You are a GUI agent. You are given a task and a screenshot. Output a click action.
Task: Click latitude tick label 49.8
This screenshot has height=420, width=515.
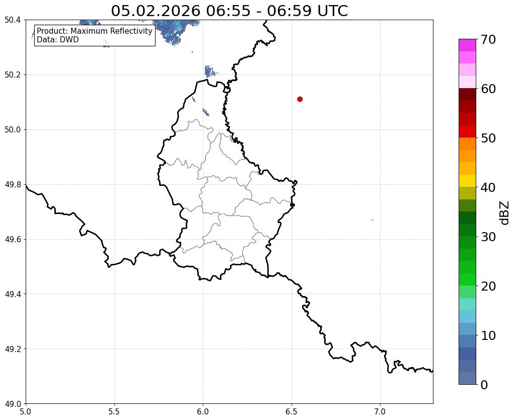(x=13, y=185)
